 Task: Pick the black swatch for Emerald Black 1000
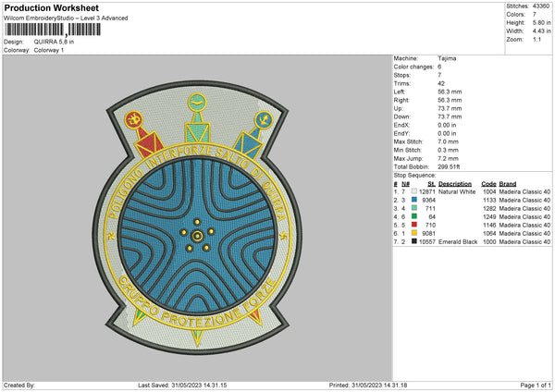[414, 241]
